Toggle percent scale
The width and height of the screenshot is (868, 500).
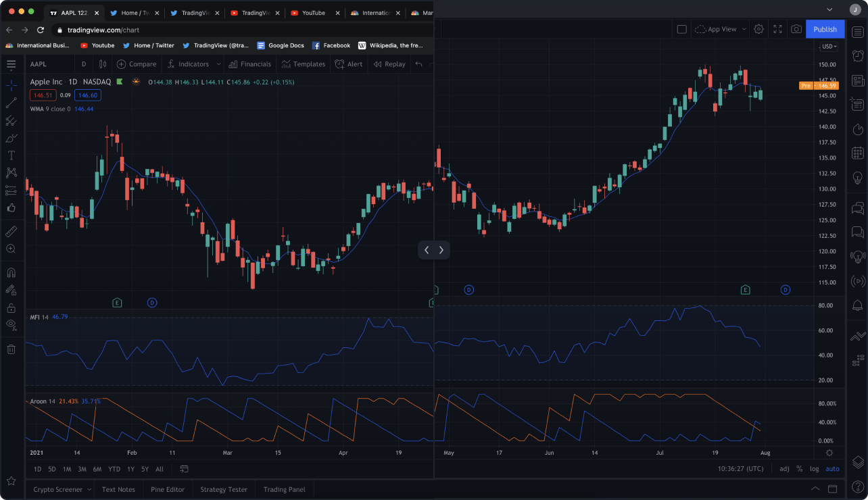click(800, 469)
